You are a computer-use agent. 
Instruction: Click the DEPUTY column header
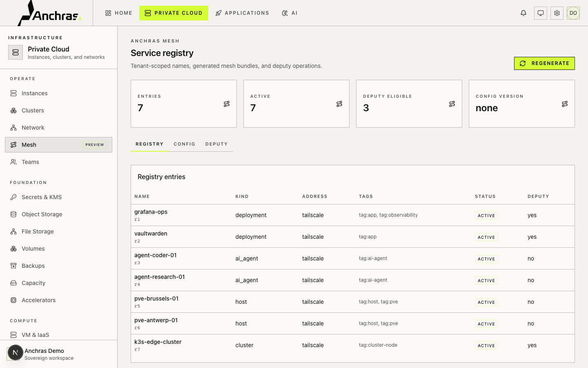tap(538, 196)
